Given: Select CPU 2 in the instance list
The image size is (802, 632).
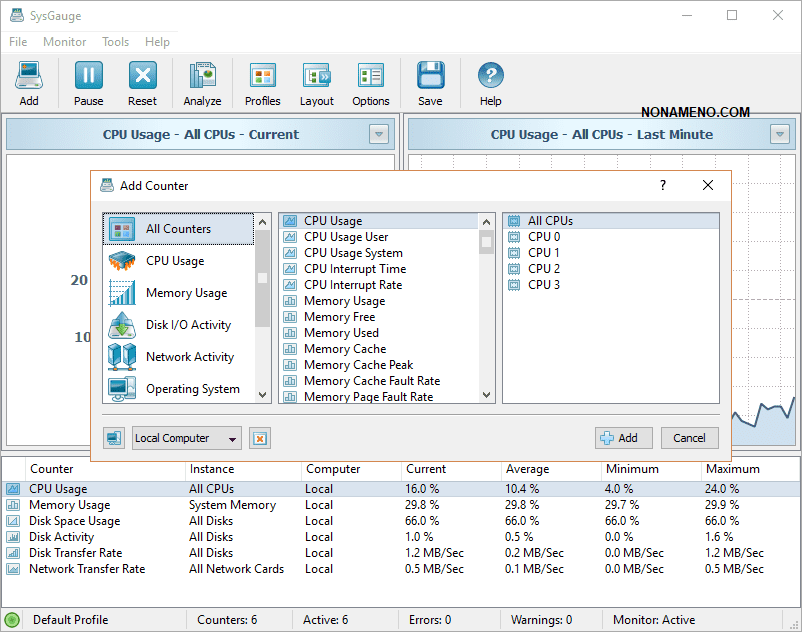Looking at the screenshot, I should pyautogui.click(x=543, y=269).
